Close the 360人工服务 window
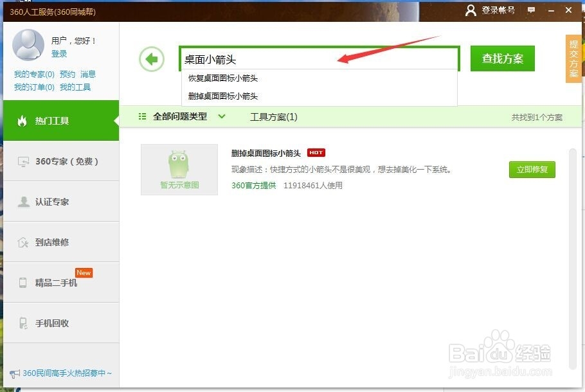This screenshot has height=392, width=585. (x=568, y=10)
